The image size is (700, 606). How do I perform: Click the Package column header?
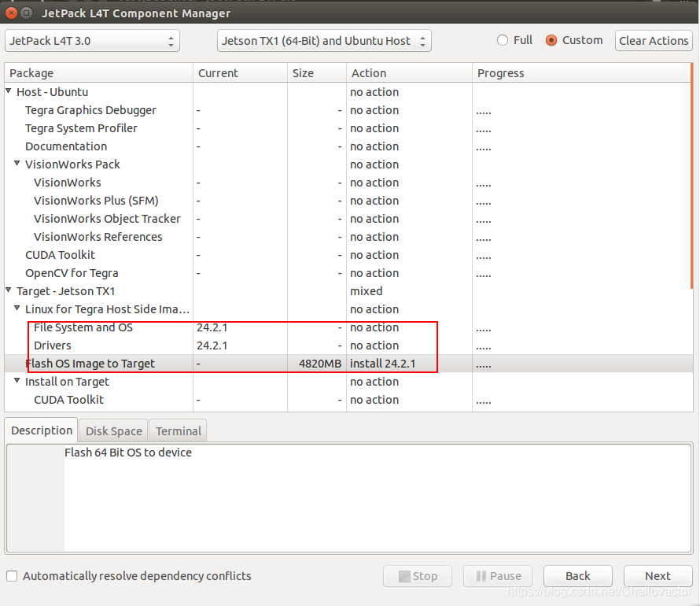click(x=98, y=72)
